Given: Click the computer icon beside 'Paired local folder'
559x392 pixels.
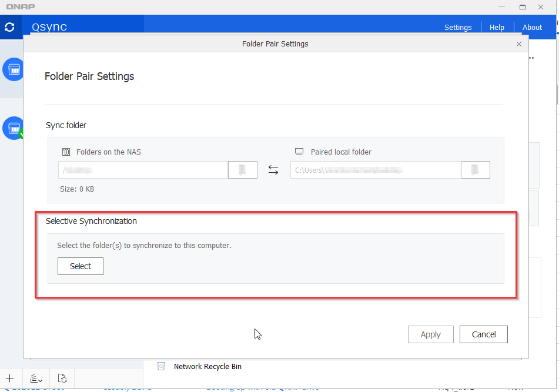Looking at the screenshot, I should pyautogui.click(x=299, y=152).
